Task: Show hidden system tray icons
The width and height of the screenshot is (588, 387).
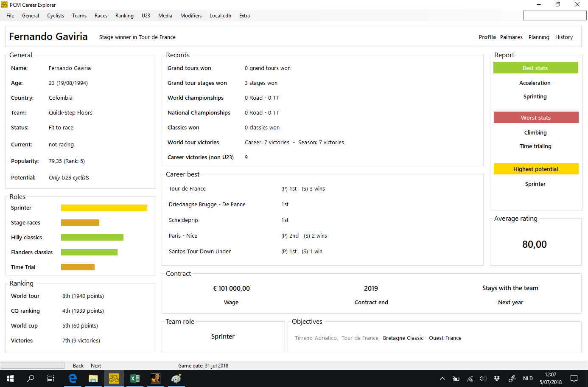Action: point(442,379)
